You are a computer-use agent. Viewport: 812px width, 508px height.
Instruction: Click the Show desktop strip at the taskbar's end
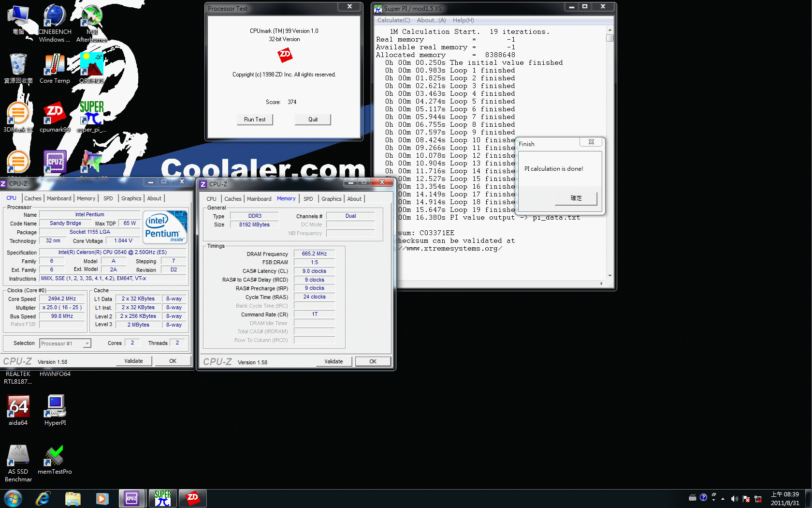809,499
